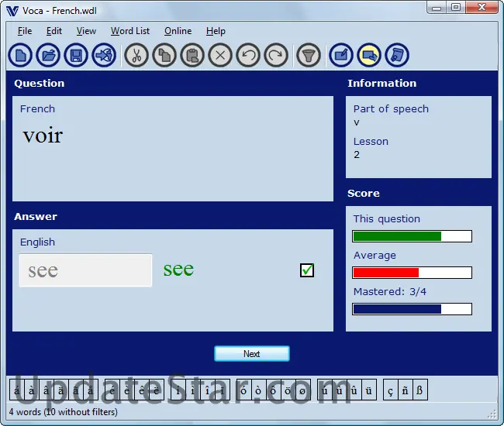Insert the ñ character

click(406, 390)
